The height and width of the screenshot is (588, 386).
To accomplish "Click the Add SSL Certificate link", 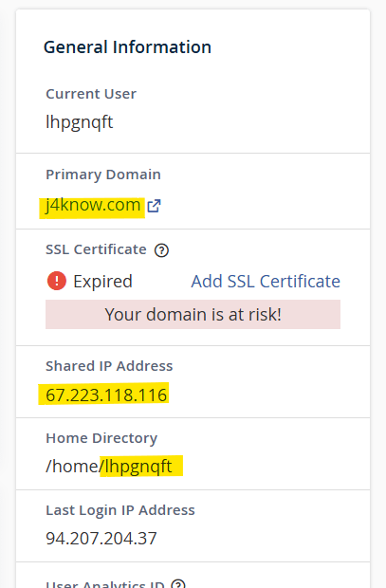I will point(266,282).
